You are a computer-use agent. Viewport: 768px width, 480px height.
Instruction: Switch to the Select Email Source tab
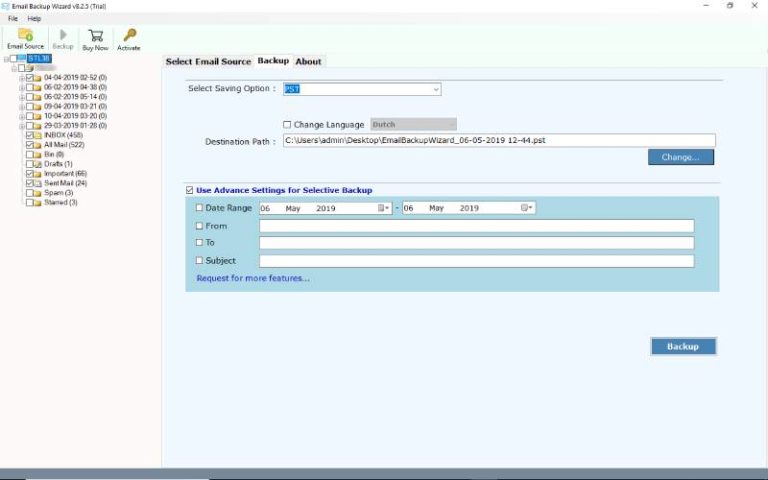click(208, 62)
